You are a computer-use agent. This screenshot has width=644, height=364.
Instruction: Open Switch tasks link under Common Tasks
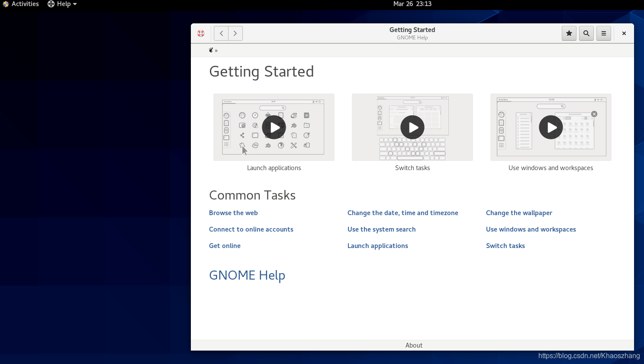click(x=506, y=246)
